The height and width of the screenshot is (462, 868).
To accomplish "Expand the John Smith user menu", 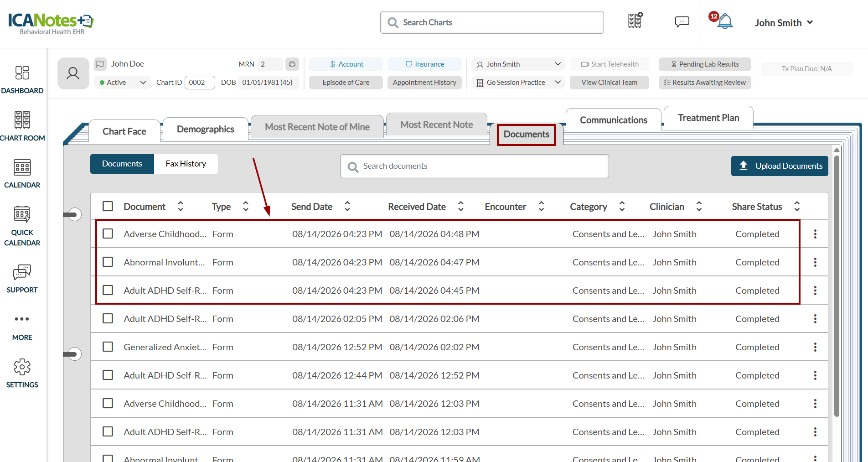I will coord(784,23).
